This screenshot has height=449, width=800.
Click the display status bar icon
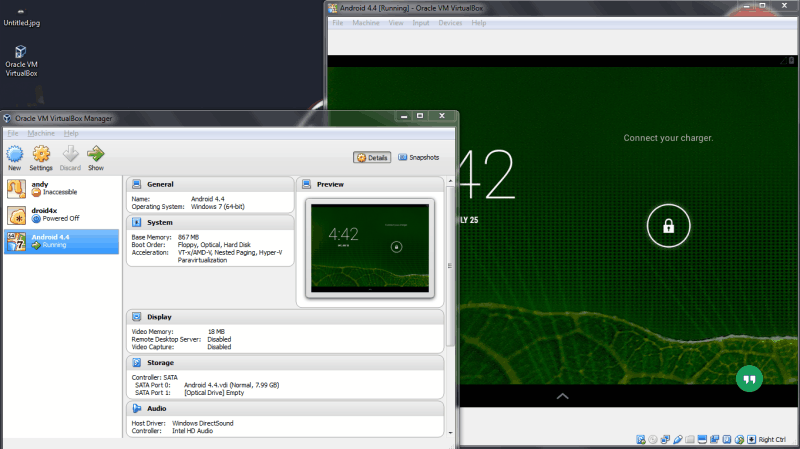coord(702,439)
